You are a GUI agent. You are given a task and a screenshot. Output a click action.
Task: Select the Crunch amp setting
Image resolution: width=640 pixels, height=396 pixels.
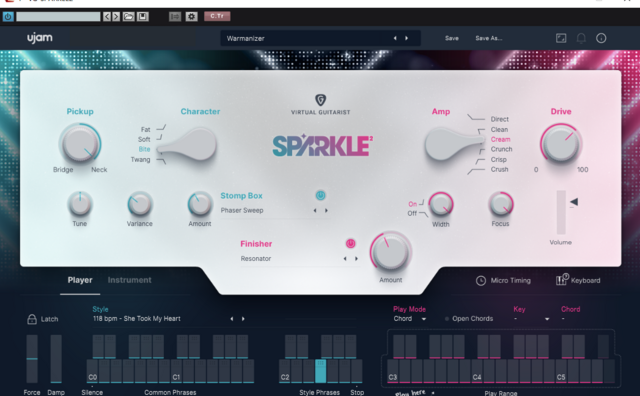pos(501,149)
